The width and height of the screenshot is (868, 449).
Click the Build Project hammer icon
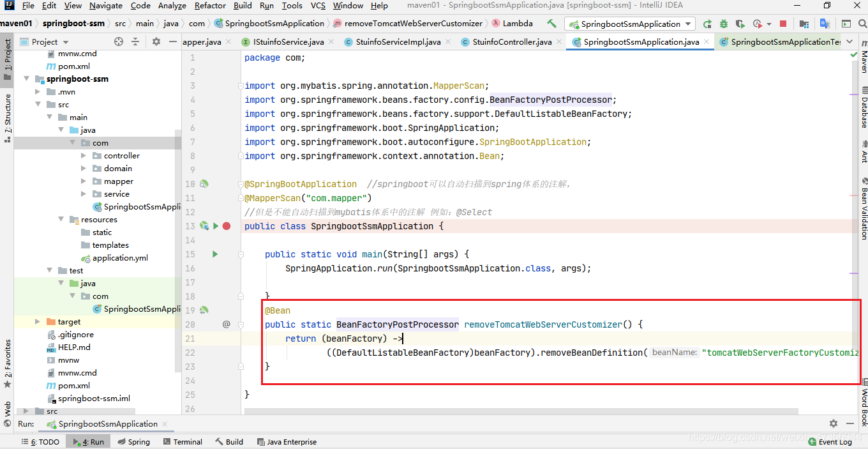click(552, 24)
